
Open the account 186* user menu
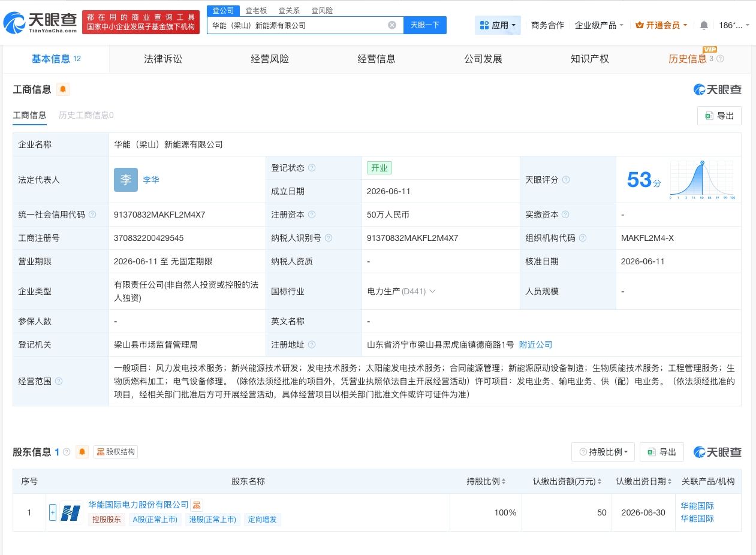pyautogui.click(x=734, y=25)
